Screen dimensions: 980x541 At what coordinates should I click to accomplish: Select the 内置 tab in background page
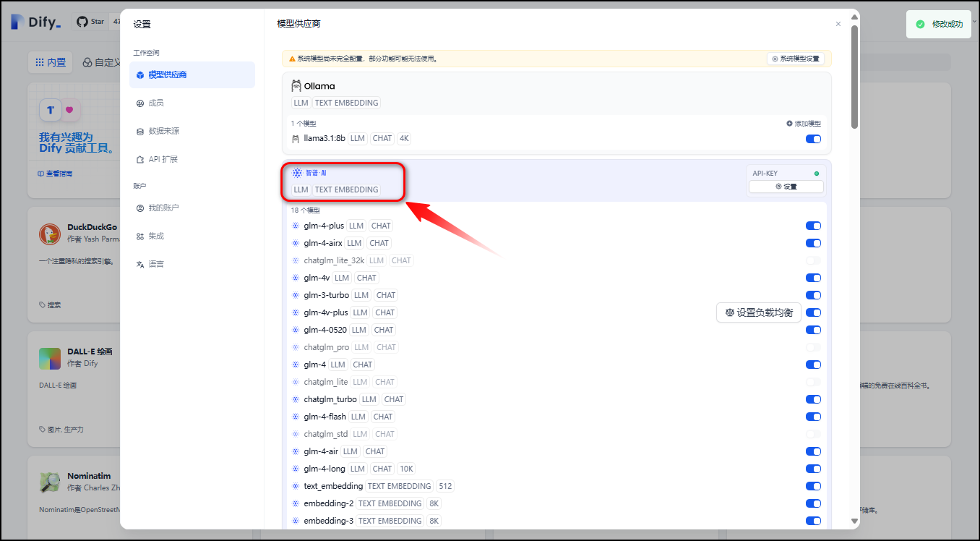pos(51,63)
